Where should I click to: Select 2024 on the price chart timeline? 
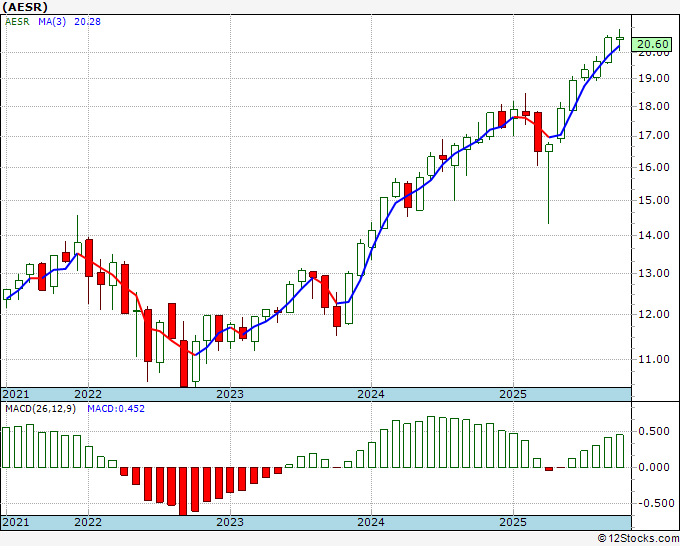tap(371, 394)
